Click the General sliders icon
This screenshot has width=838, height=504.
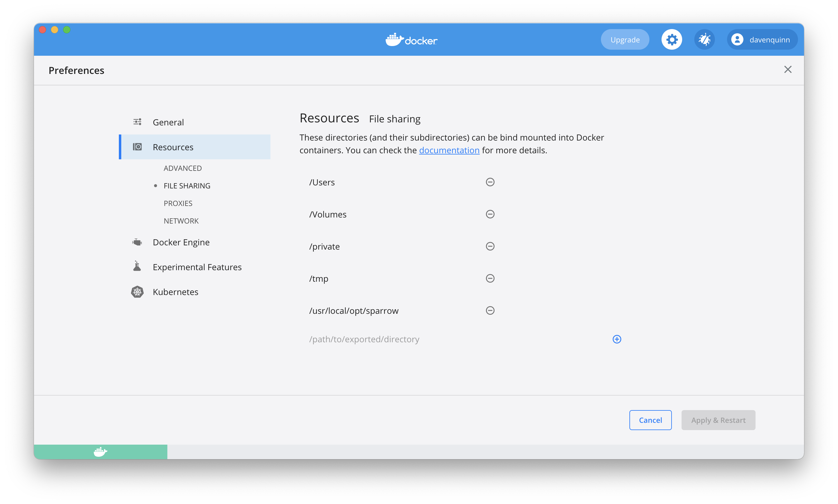tap(137, 122)
